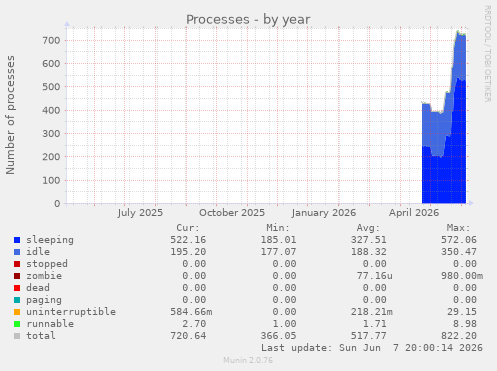Click idle current value 195.20
The height and width of the screenshot is (371, 497).
click(x=188, y=252)
